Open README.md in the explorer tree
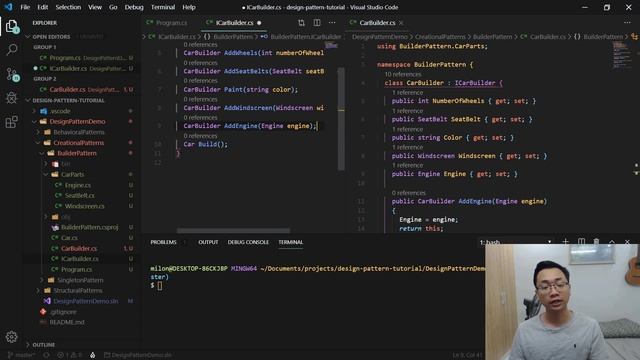 point(67,322)
